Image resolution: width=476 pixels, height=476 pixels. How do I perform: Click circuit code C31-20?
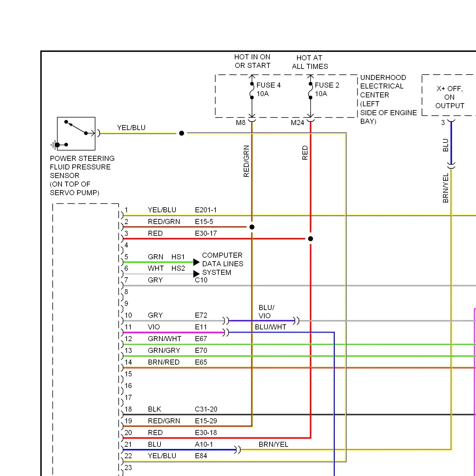coord(206,409)
